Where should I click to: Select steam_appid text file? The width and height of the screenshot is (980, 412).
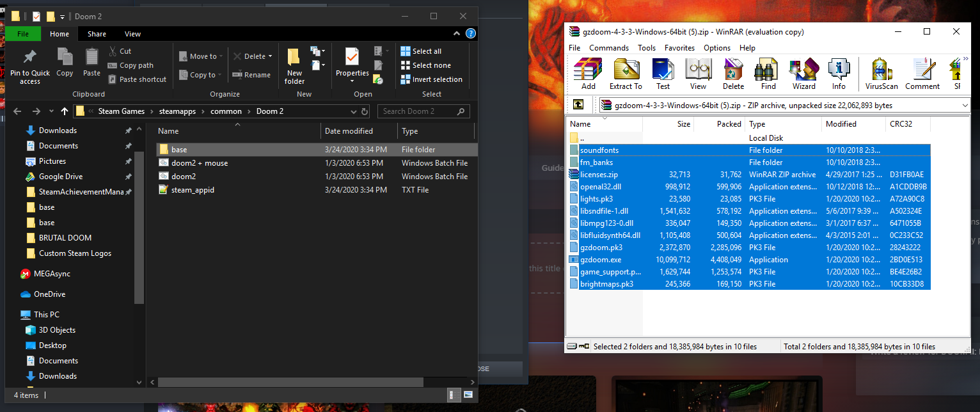pyautogui.click(x=317, y=190)
